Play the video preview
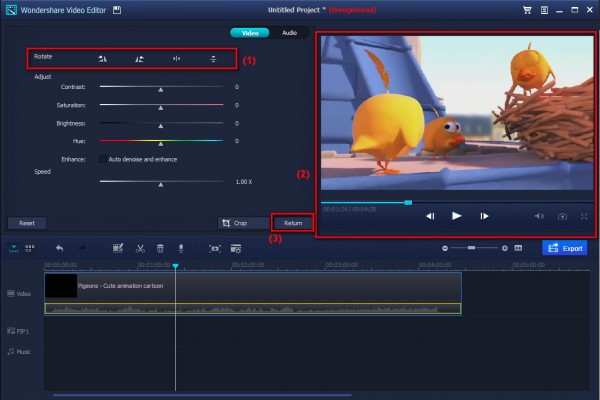Viewport: 600px width, 400px height. click(456, 216)
